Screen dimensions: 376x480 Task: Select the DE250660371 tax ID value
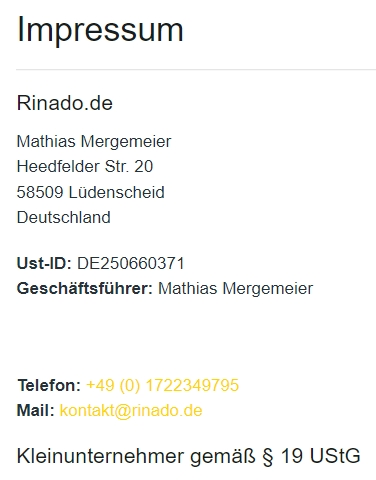131,264
